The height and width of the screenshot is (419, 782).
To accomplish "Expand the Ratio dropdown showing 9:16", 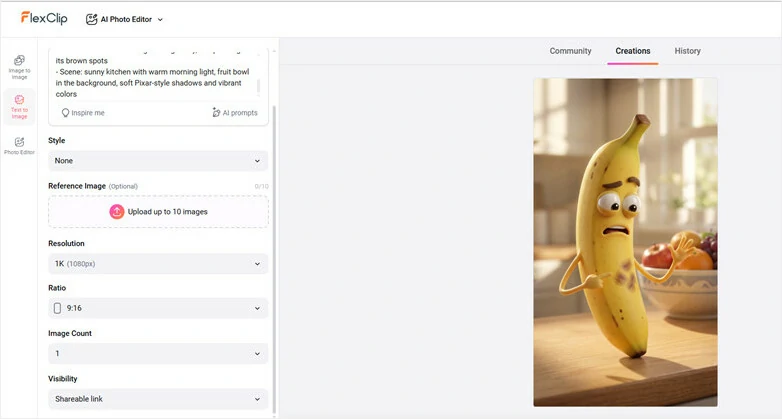I will [x=158, y=309].
